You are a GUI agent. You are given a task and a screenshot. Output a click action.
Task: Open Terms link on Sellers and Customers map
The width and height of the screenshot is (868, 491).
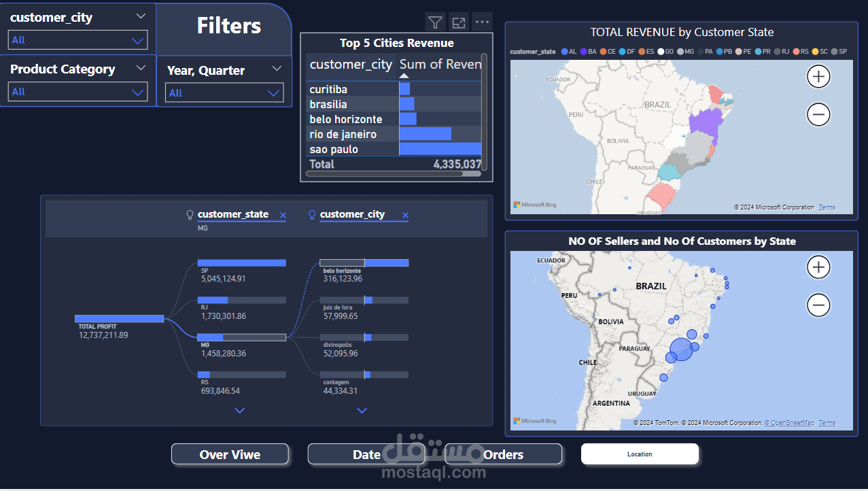tap(827, 423)
